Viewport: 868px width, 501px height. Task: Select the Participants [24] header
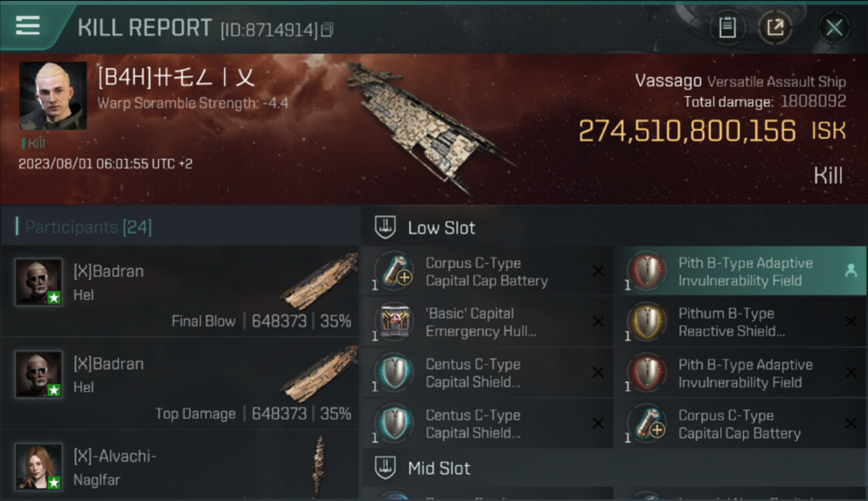point(88,227)
